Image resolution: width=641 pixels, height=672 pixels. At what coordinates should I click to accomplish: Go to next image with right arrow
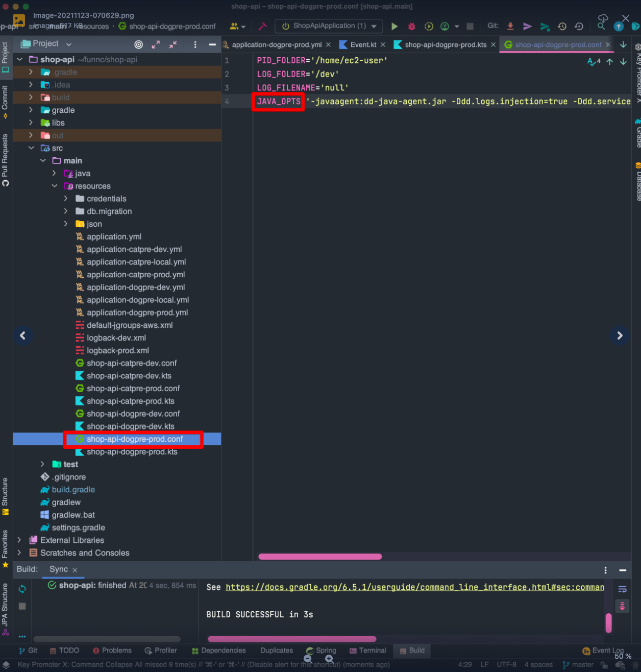pos(620,335)
